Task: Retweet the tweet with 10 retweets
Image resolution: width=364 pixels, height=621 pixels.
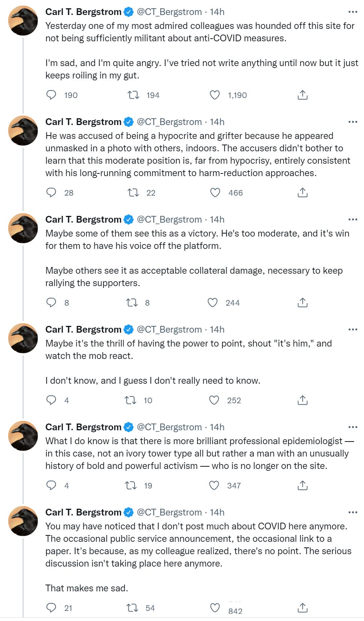Action: click(x=131, y=400)
